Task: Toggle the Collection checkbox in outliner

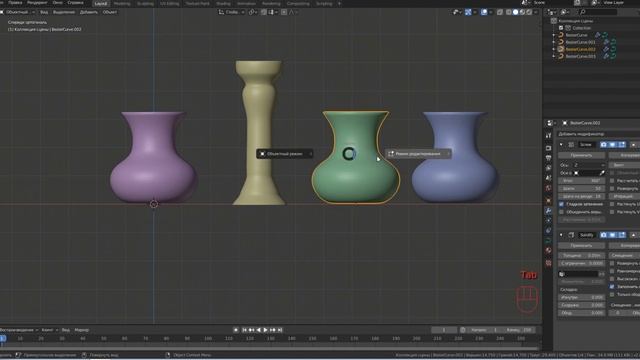Action: point(561,28)
